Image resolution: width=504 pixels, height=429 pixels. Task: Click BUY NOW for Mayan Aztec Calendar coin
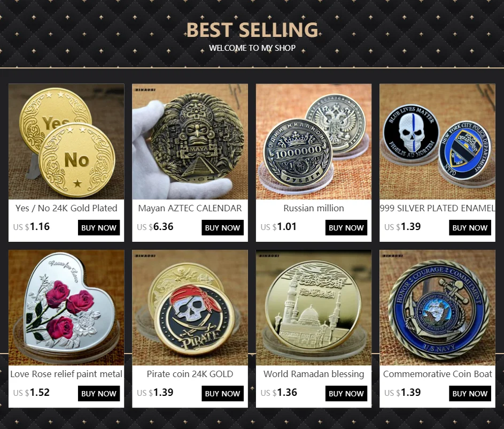[x=222, y=228]
